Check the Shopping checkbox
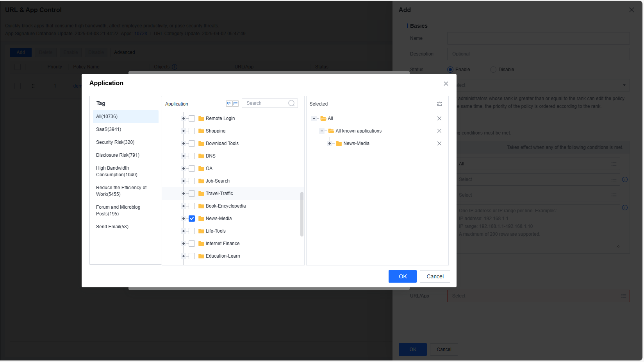644x362 pixels. pos(192,131)
